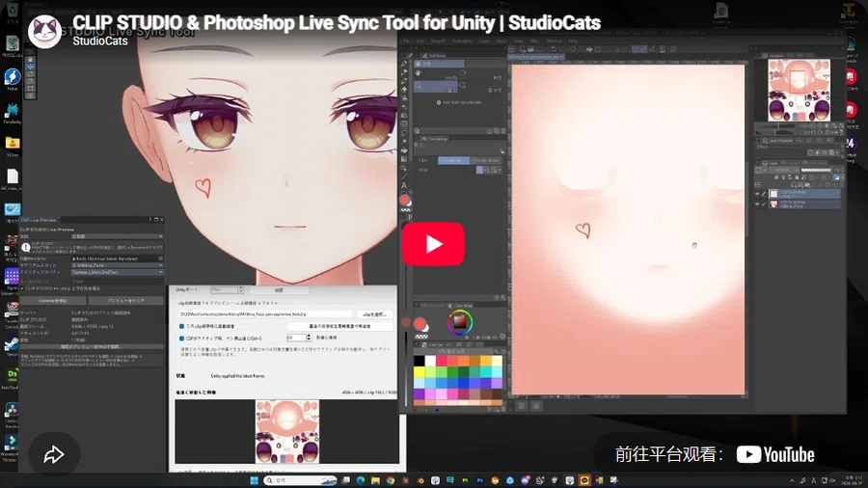The height and width of the screenshot is (488, 868).
Task: Select the Layer 2 row in the Layer panel
Action: (x=803, y=194)
